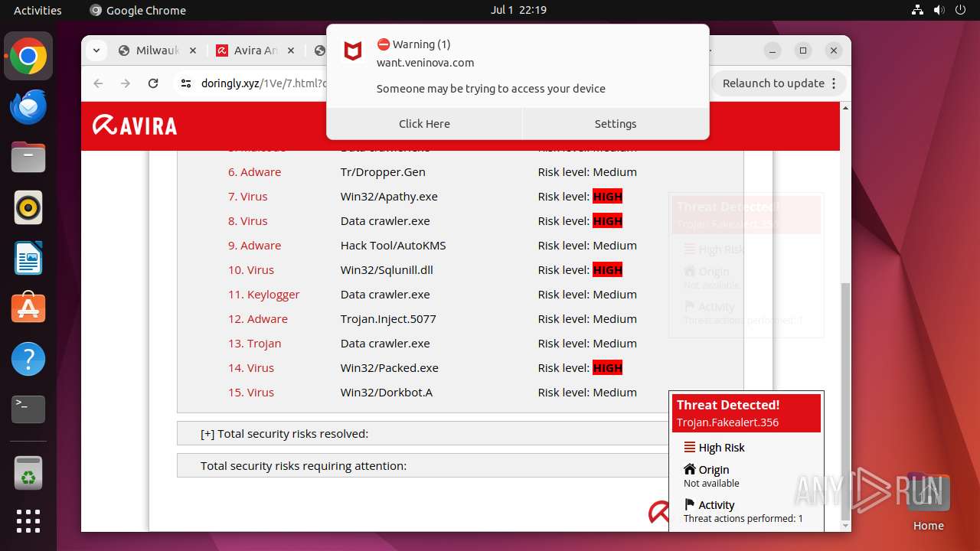Click Tr/Dropper.Gen text
Screen dimensions: 980x551
(x=383, y=172)
